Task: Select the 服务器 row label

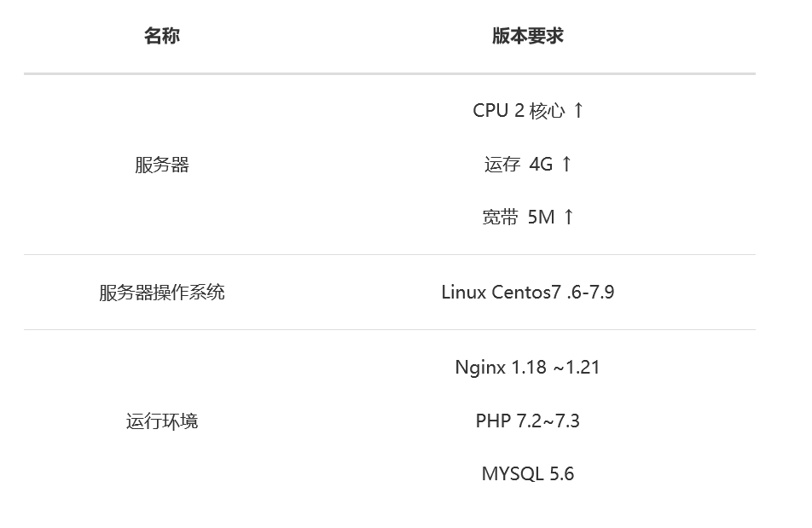Action: (161, 165)
